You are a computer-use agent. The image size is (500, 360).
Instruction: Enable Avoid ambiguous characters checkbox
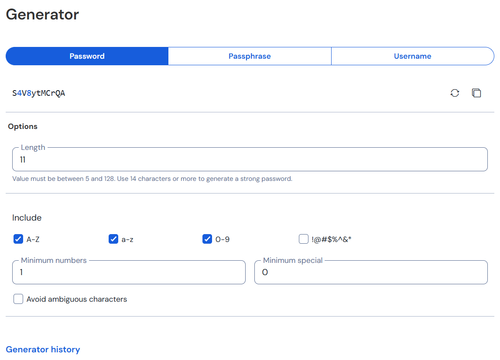click(18, 299)
